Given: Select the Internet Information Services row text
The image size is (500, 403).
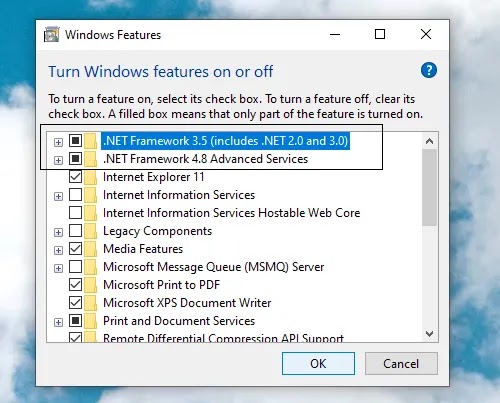Looking at the screenshot, I should click(x=179, y=195).
